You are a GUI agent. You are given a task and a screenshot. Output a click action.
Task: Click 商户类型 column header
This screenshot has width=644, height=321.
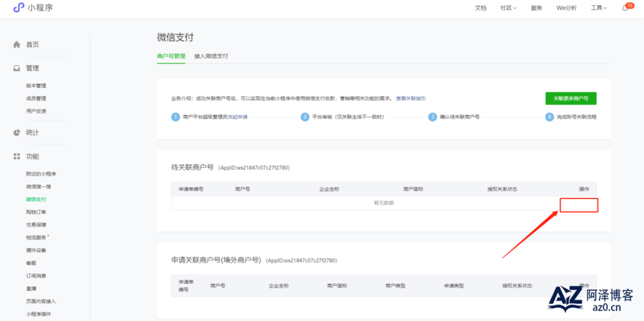pyautogui.click(x=396, y=286)
